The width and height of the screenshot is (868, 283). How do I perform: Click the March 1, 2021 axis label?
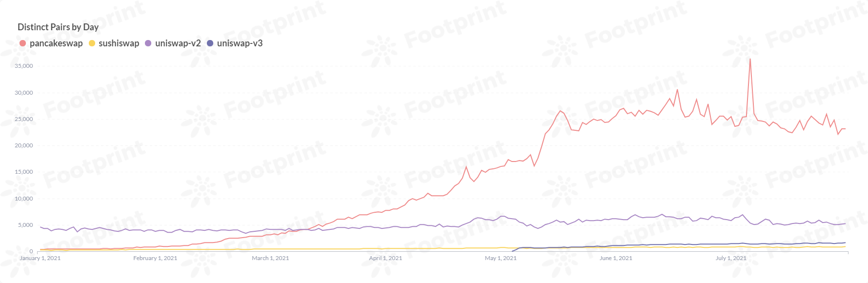click(270, 258)
